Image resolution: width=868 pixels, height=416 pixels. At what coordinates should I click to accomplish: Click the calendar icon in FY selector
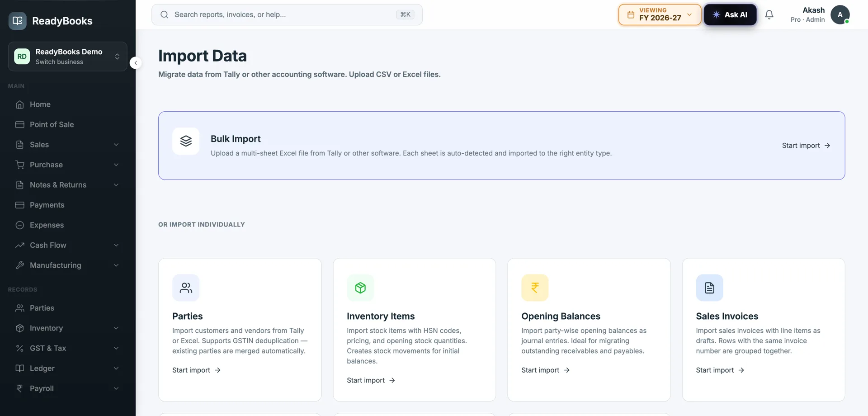click(631, 14)
